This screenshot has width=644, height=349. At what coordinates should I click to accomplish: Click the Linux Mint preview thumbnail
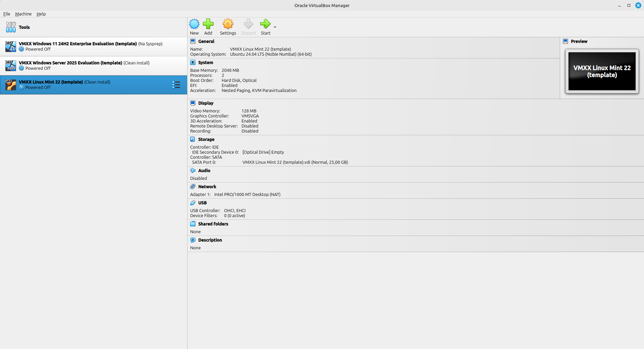pyautogui.click(x=602, y=71)
